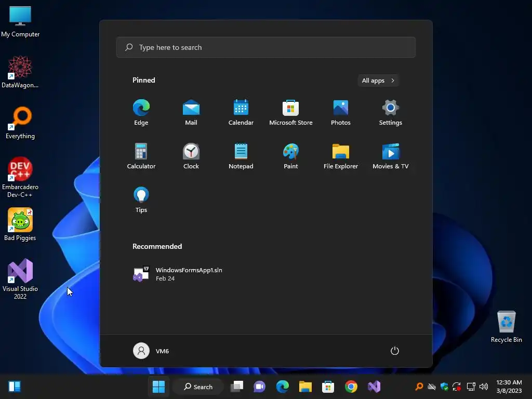Select Embarcadero Dev-C++ desktop shortcut
532x399 pixels.
click(20, 177)
